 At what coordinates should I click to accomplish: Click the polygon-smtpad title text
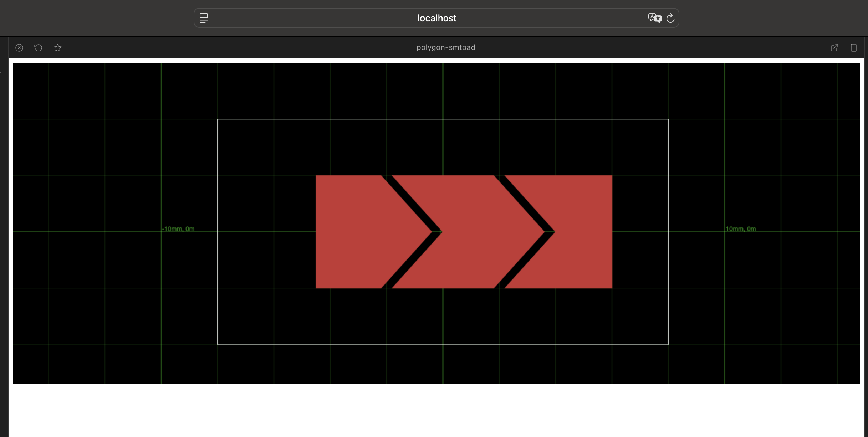click(x=446, y=47)
